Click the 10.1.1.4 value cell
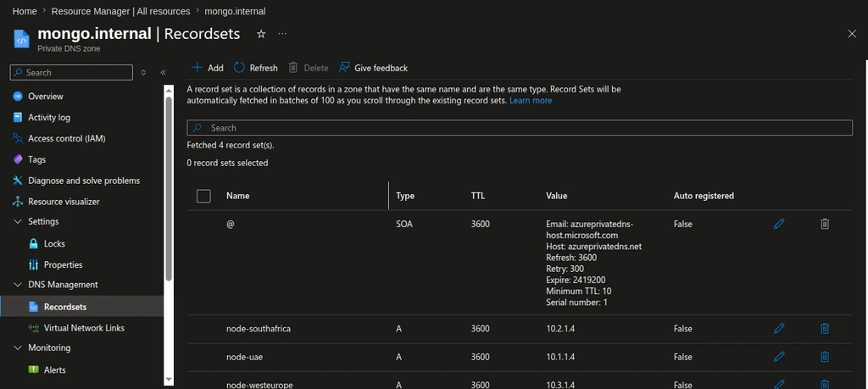 pyautogui.click(x=560, y=357)
